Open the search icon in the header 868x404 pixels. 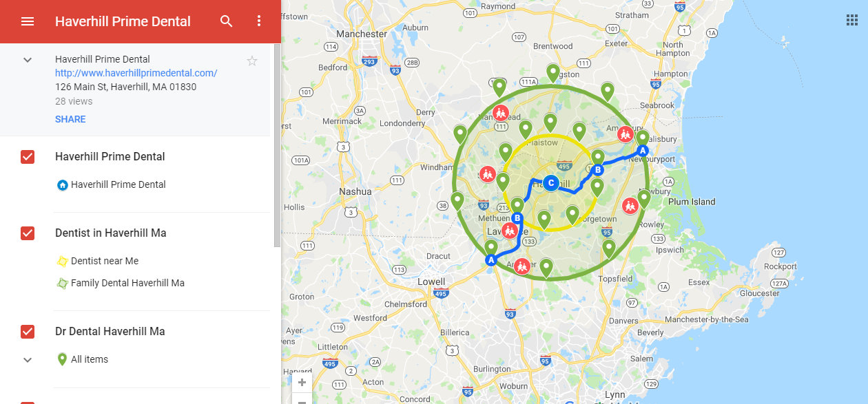226,21
